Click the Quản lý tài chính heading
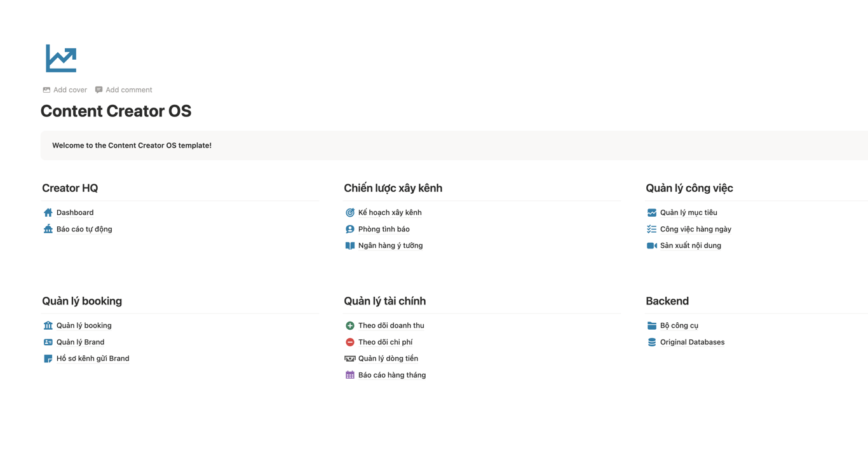 click(385, 301)
